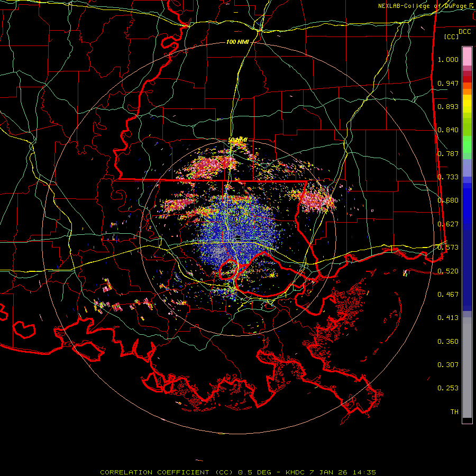Screen dimensions: 476x476
Task: Click the gray segment of the color scale
Action: pos(467,368)
